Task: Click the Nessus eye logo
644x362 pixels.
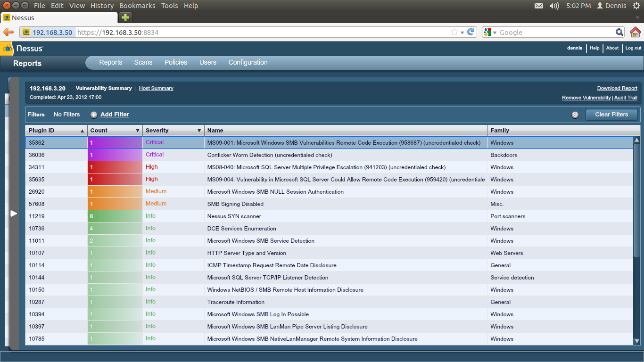Action: (x=8, y=48)
